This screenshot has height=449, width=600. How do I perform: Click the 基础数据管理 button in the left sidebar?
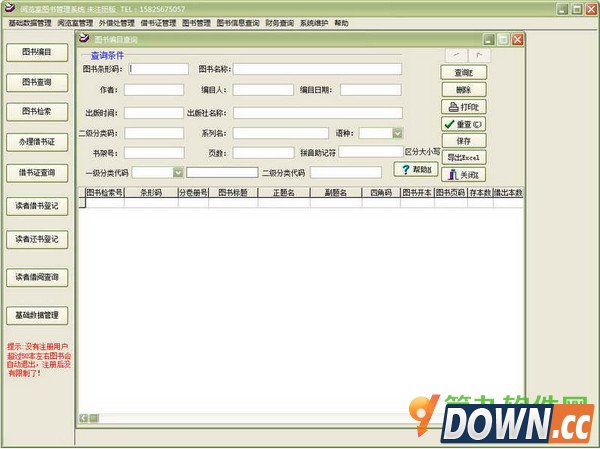37,316
